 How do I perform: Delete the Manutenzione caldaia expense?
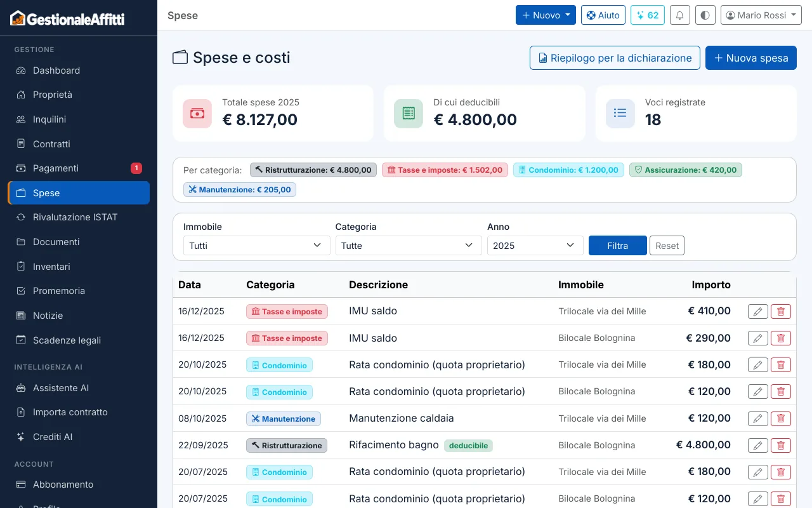(x=781, y=418)
